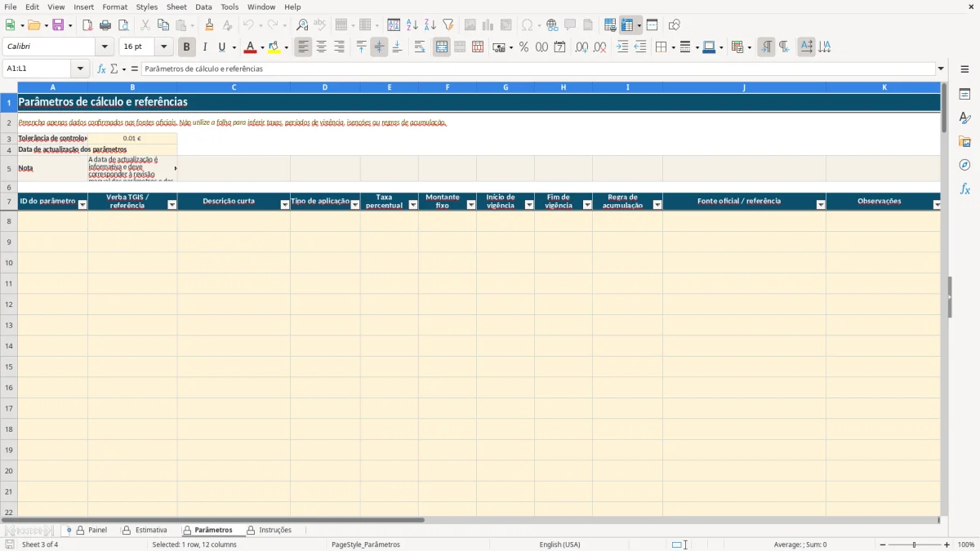Toggle Center Horizontally alignment
This screenshot has width=980, height=551.
click(x=321, y=47)
